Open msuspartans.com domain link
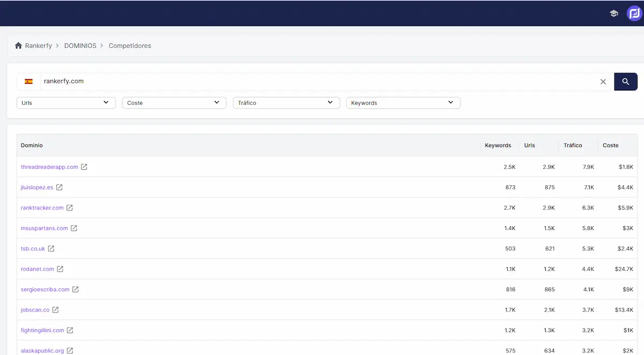The height and width of the screenshot is (355, 644). [x=45, y=228]
